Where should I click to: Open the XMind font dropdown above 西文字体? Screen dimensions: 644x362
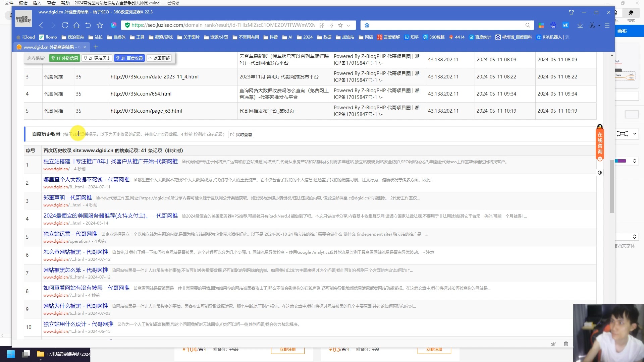[635, 237]
